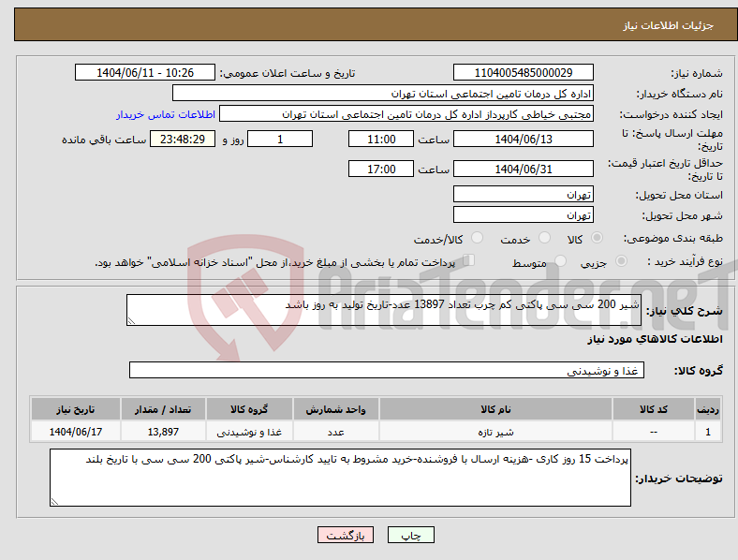Click the price validity date 1404/06/31

click(x=524, y=169)
